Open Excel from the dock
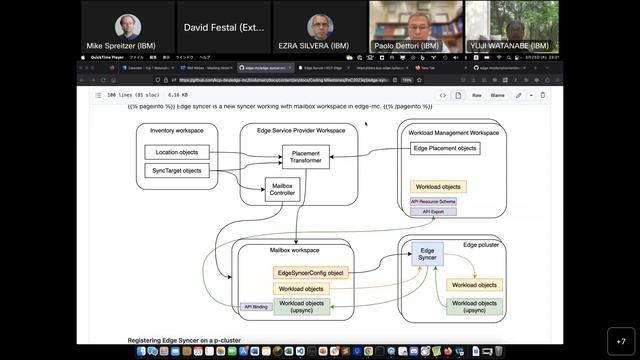This screenshot has width=640, height=360. click(289, 351)
